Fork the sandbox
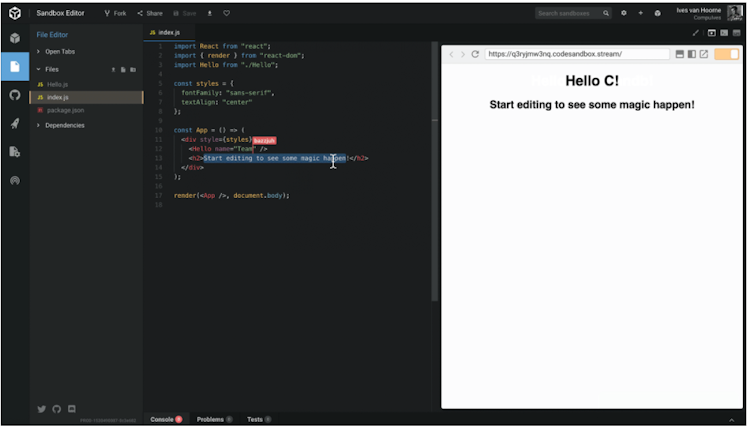Viewport: 750px width, 428px height. 115,13
